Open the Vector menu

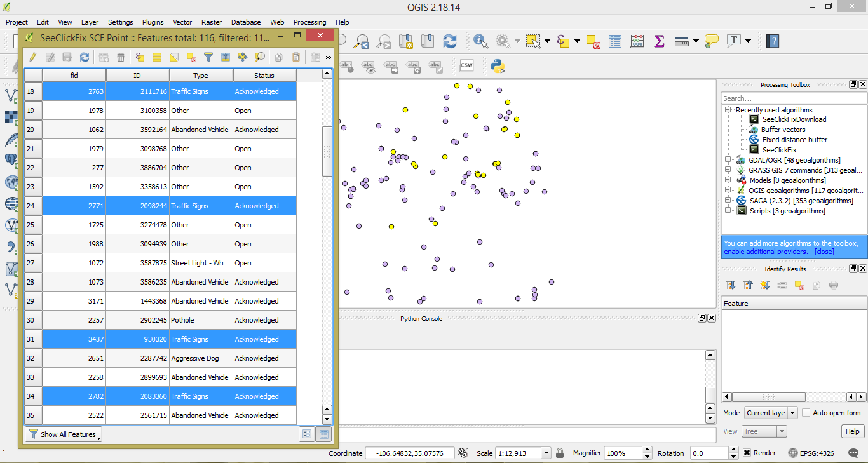click(x=182, y=22)
